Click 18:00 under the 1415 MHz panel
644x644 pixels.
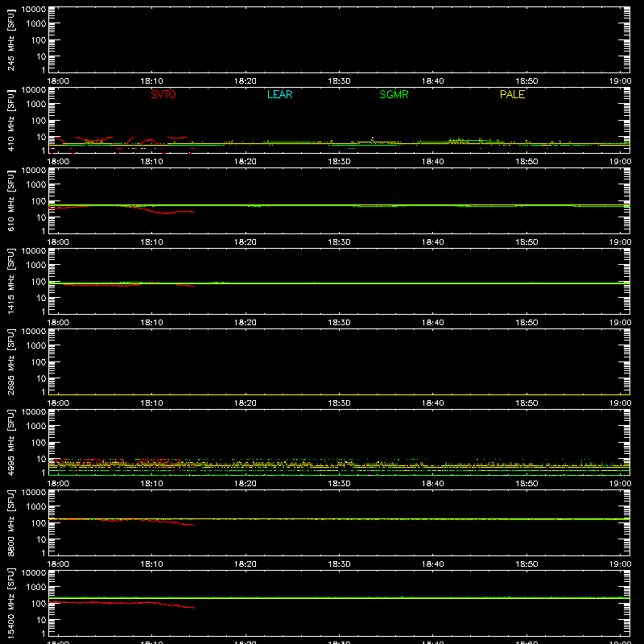[x=58, y=323]
